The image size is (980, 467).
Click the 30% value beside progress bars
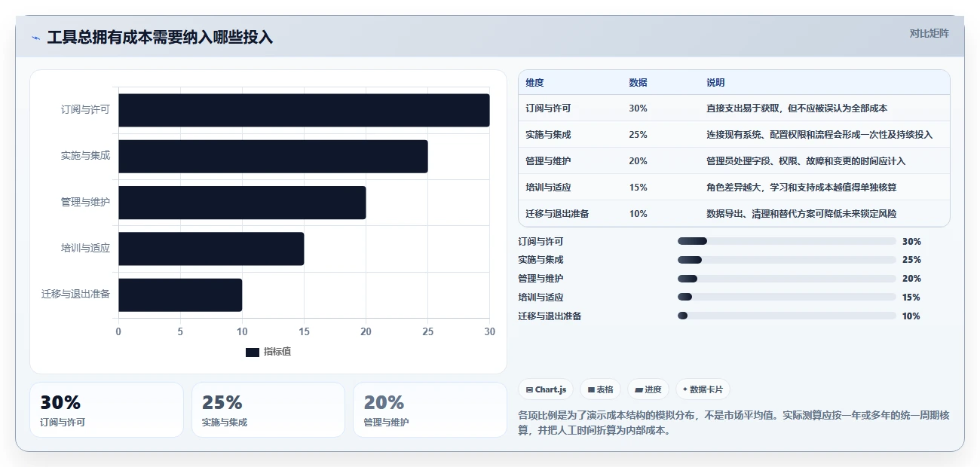911,242
